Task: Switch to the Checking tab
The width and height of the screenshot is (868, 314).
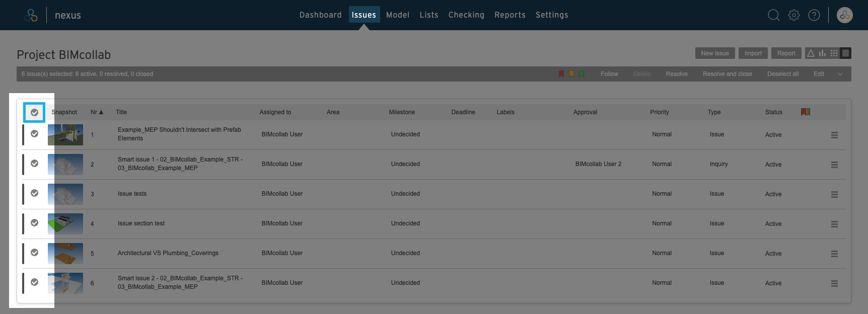Action: coord(466,15)
